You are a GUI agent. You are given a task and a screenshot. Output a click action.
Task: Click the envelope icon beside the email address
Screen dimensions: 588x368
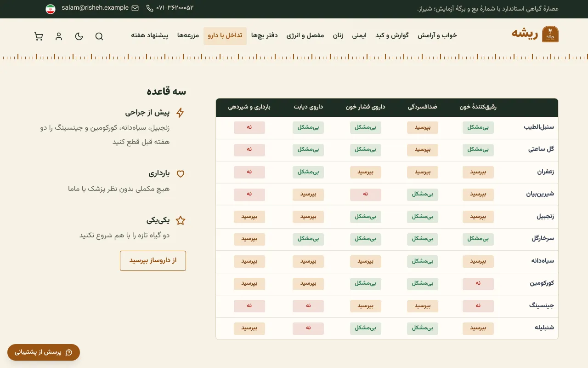[x=135, y=8]
